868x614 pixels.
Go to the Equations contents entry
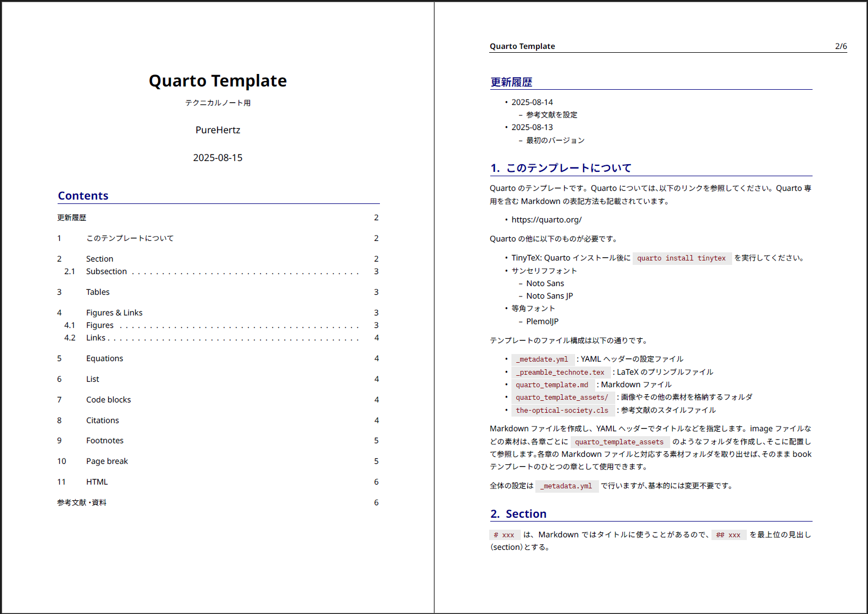pos(105,358)
